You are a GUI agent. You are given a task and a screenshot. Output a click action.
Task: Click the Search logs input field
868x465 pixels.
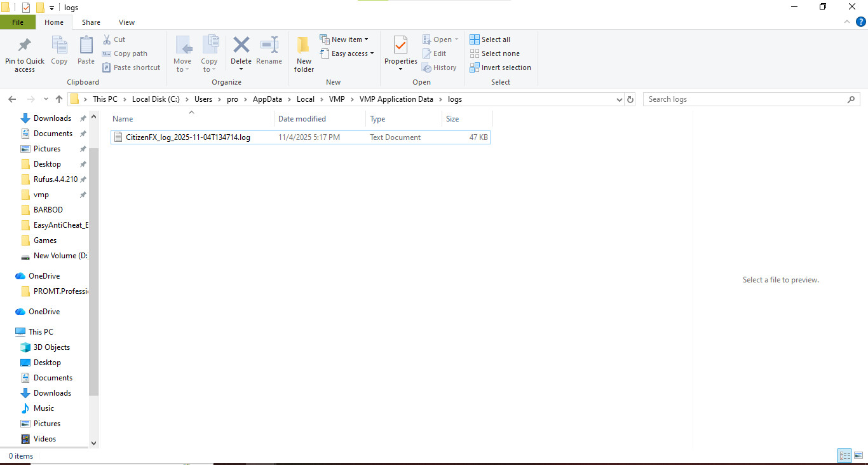[x=743, y=99]
